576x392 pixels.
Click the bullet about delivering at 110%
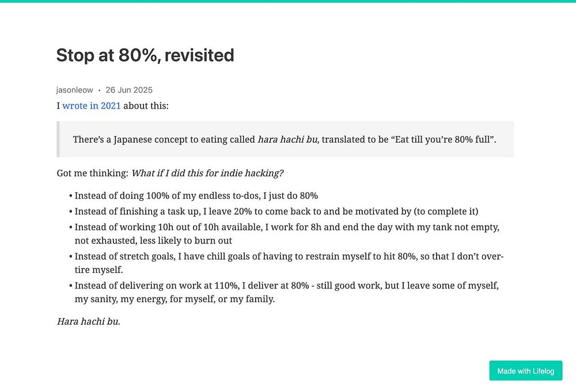click(x=286, y=286)
